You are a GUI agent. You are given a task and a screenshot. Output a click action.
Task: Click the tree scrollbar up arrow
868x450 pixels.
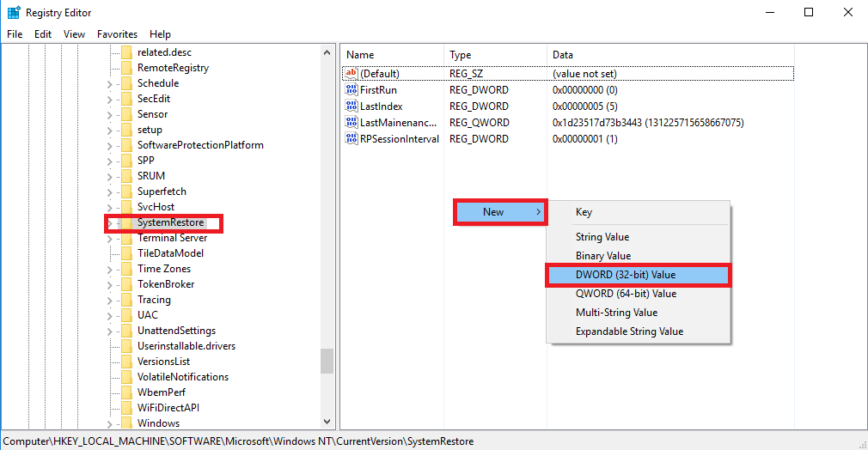click(x=327, y=52)
